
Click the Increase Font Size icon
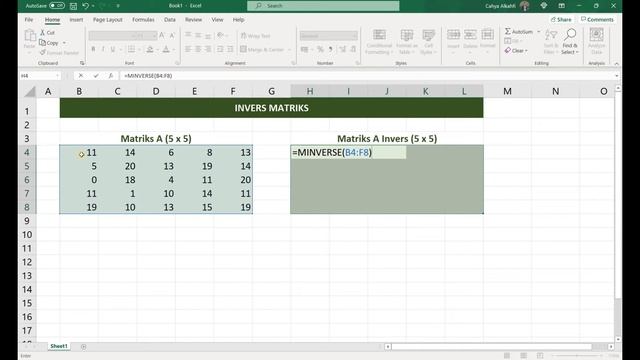pyautogui.click(x=162, y=36)
